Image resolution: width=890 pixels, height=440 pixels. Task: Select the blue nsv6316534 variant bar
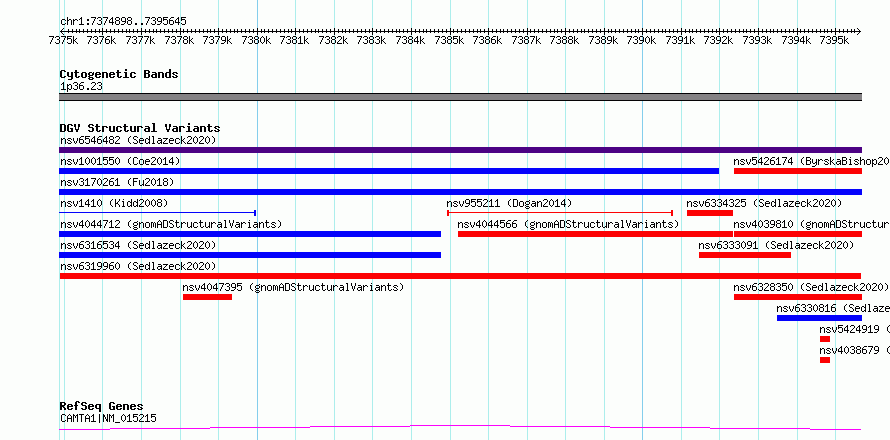tap(250, 255)
